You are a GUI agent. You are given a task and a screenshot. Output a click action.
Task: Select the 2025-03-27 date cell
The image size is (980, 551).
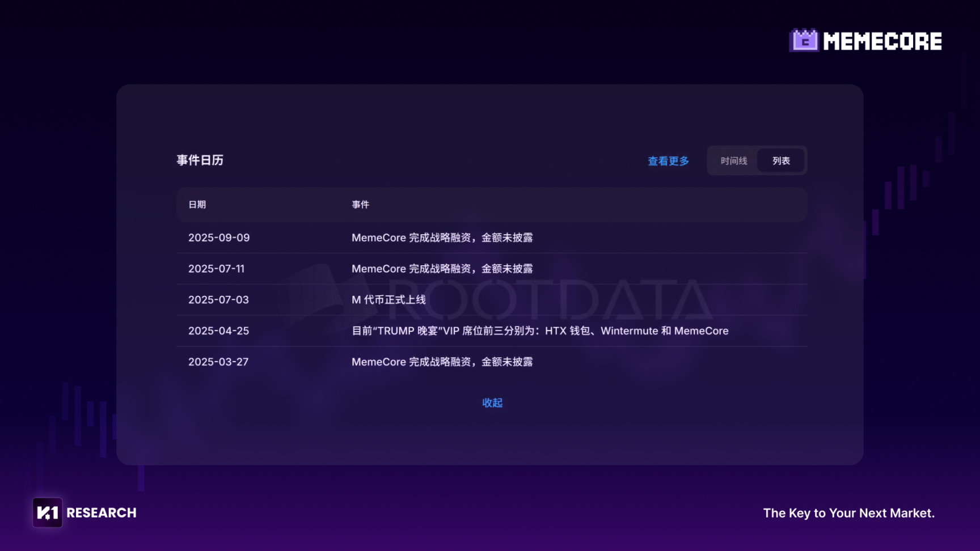(x=218, y=362)
